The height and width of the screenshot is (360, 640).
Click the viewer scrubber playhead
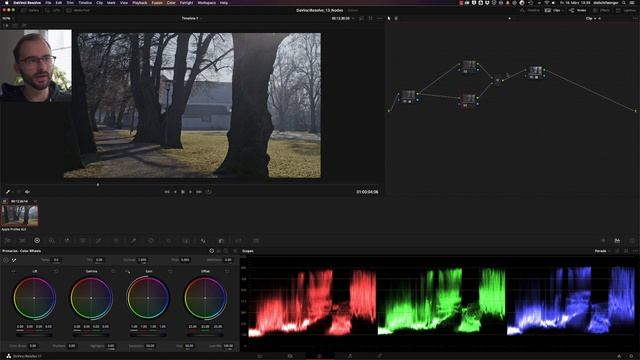(98, 185)
